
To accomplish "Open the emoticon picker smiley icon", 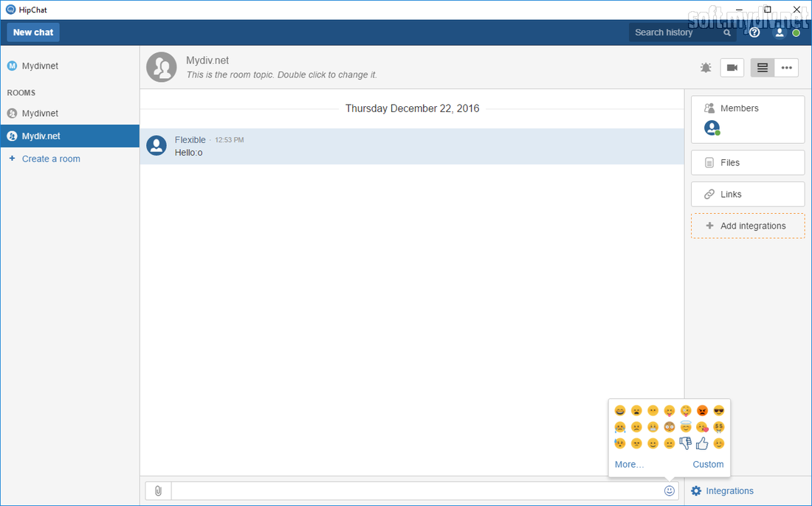I will (x=670, y=491).
